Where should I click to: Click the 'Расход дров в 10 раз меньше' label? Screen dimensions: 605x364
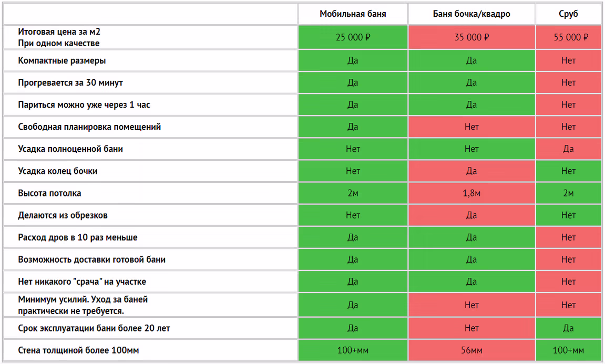click(78, 237)
